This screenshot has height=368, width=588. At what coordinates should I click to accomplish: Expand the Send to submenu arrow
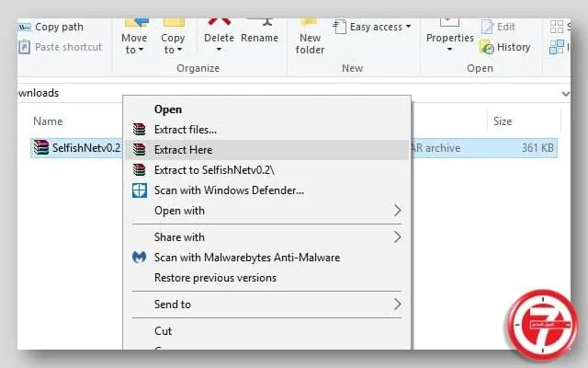pyautogui.click(x=398, y=305)
